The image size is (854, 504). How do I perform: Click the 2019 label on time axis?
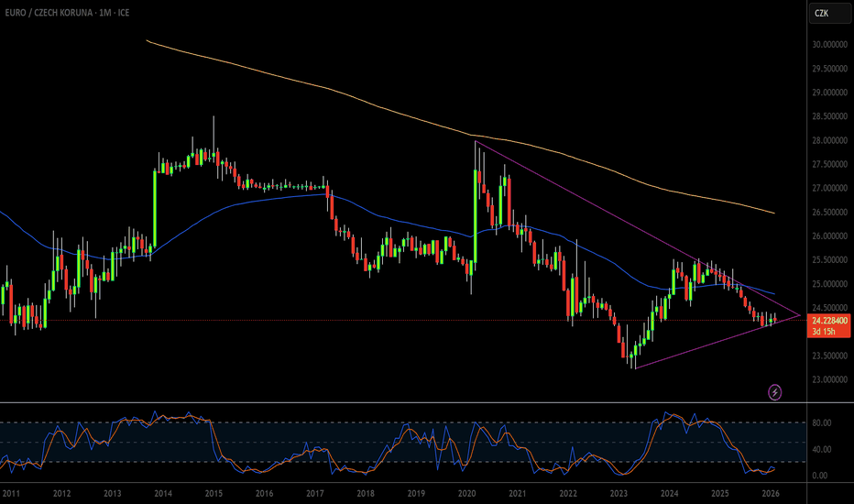tap(416, 494)
